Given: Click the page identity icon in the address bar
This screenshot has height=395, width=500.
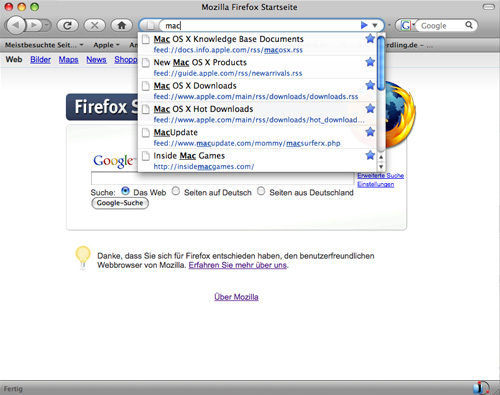Looking at the screenshot, I should (x=151, y=25).
